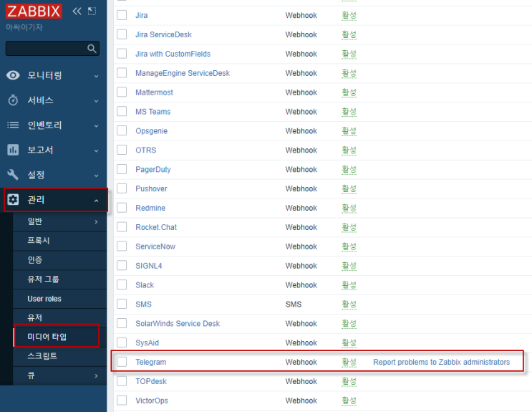This screenshot has width=532, height=412.
Task: Check the MS Teams row checkbox
Action: point(122,111)
